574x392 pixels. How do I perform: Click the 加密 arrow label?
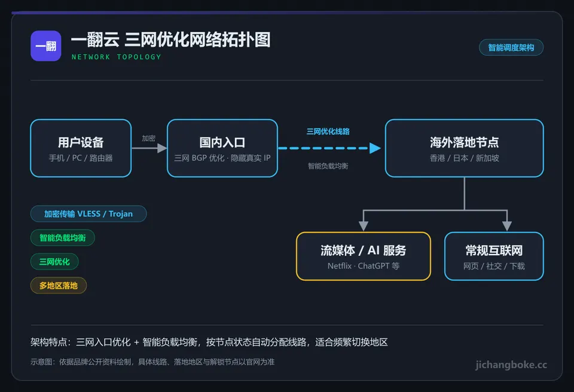[149, 139]
